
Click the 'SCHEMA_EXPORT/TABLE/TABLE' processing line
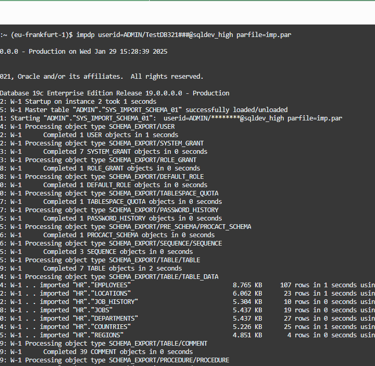point(100,260)
